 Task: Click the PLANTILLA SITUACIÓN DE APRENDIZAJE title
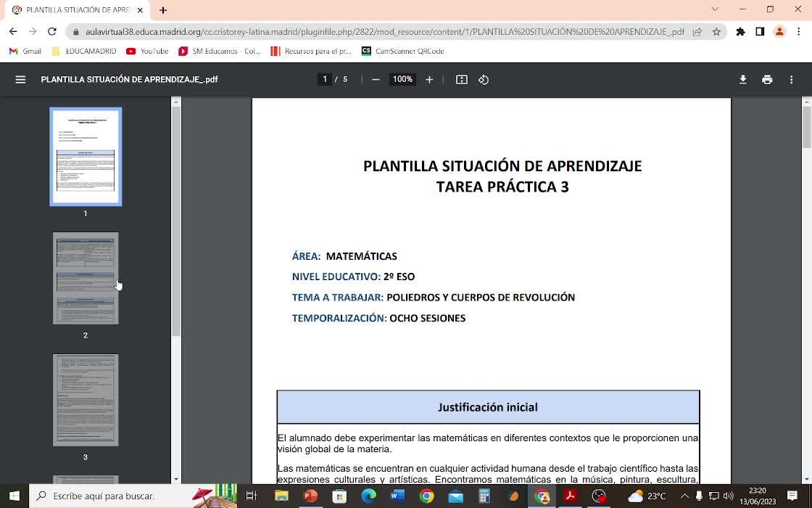502,166
